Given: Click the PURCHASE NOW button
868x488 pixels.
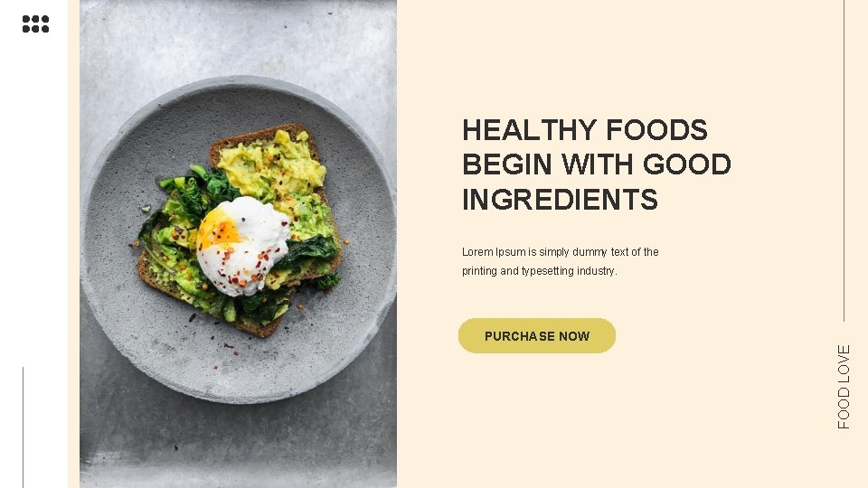Looking at the screenshot, I should click(537, 336).
